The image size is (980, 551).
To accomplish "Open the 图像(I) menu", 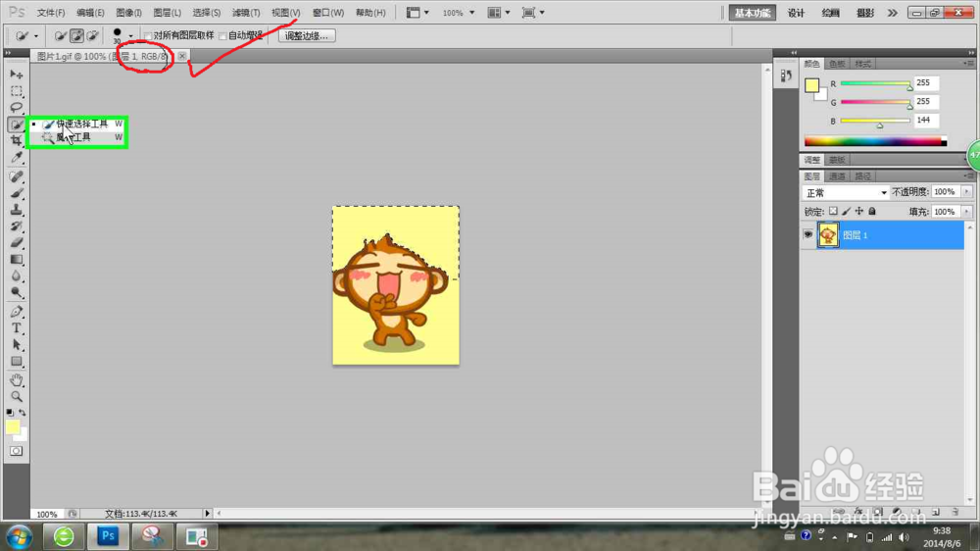I will 128,13.
